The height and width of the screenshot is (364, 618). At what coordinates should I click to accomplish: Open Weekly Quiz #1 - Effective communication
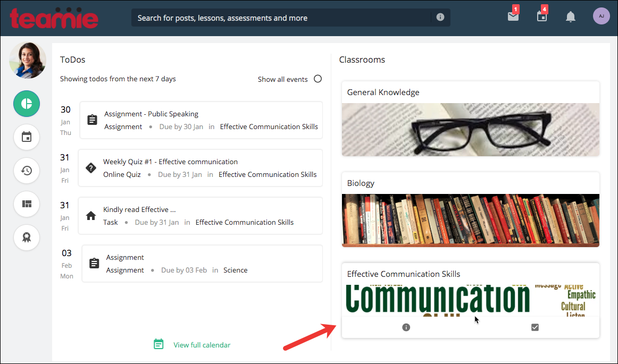pos(170,162)
